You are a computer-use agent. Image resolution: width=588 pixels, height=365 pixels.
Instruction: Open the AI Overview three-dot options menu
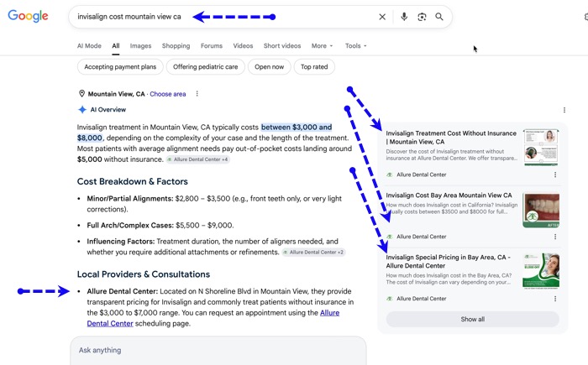pyautogui.click(x=564, y=110)
